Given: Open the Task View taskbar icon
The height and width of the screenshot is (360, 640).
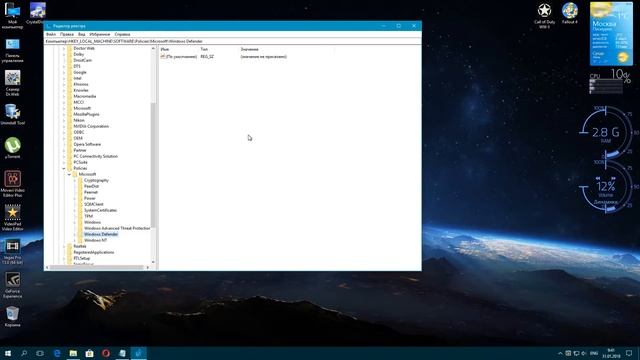Looking at the screenshot, I should pyautogui.click(x=40, y=353).
